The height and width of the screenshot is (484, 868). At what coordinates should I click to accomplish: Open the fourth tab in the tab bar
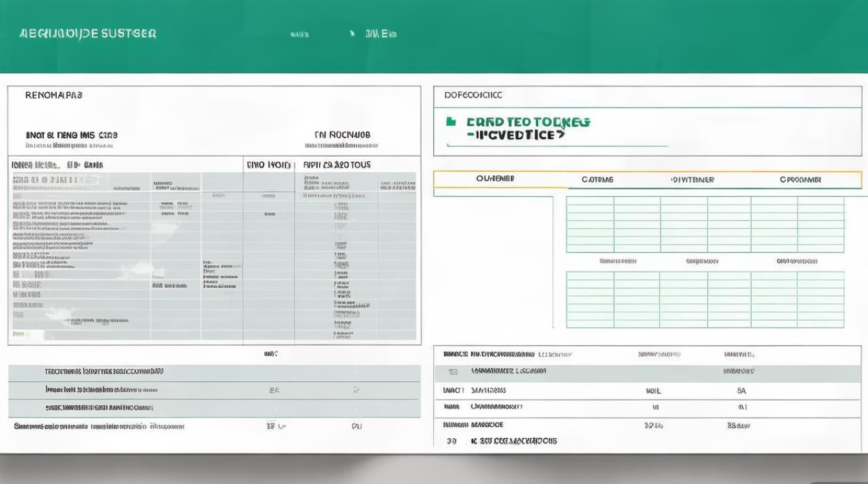(x=800, y=179)
